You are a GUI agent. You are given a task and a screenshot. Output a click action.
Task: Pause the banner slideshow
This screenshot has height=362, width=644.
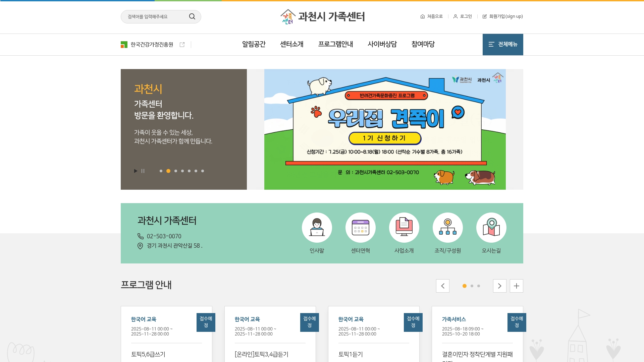(143, 171)
